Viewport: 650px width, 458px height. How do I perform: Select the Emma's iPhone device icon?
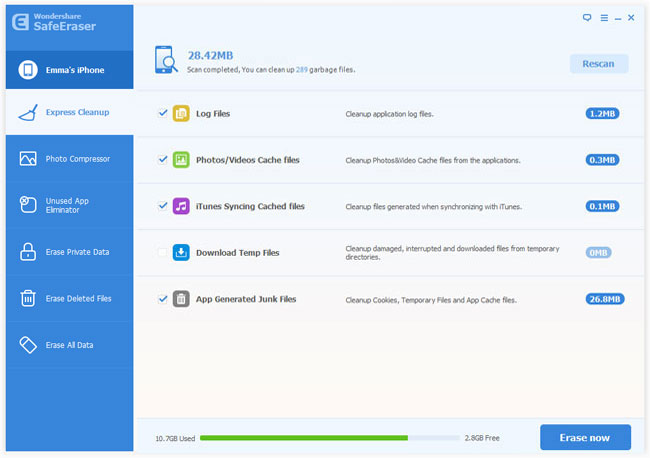coord(28,70)
